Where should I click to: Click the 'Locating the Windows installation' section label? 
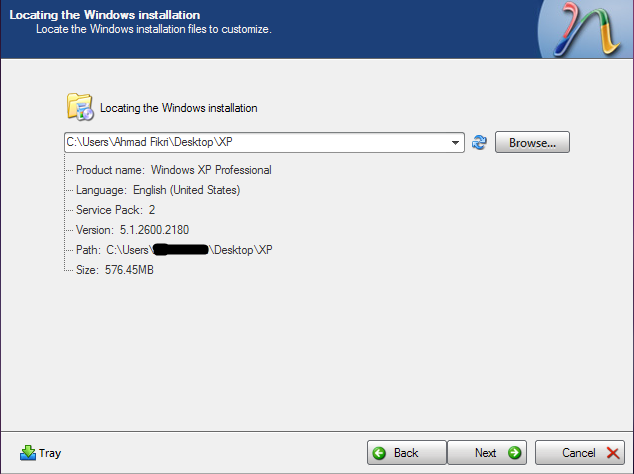tap(178, 108)
